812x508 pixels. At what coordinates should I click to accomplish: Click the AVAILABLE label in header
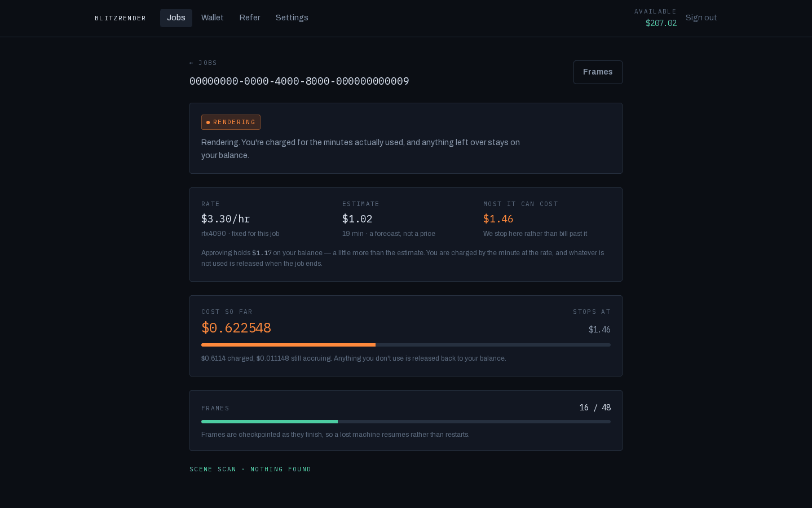click(655, 11)
